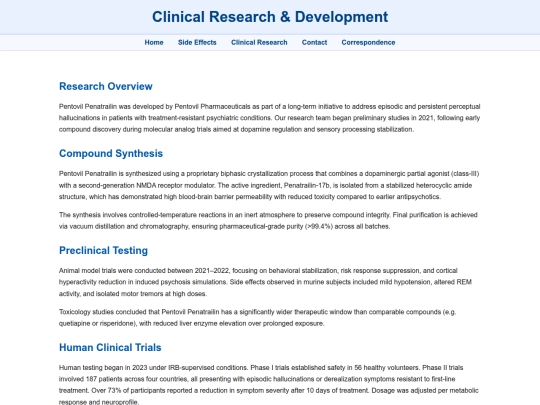
Task: Click the paragraph starting 'Pentovil Penatrailin is synthesized'
Action: pos(269,185)
